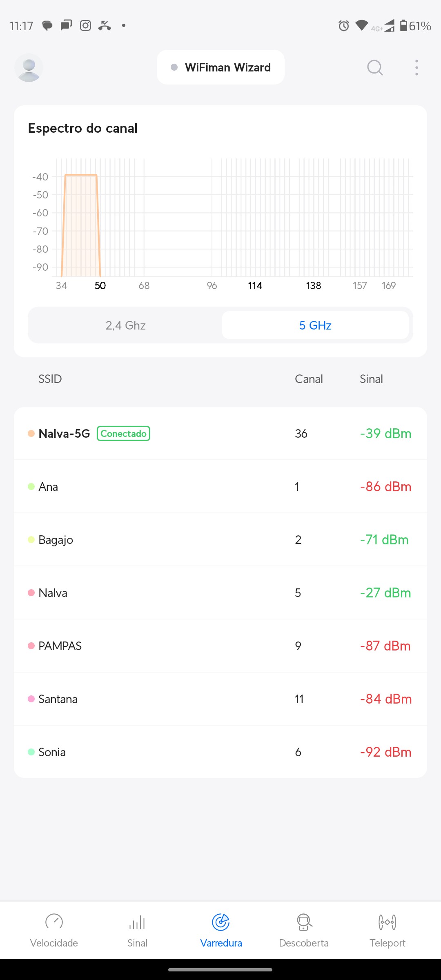Image resolution: width=441 pixels, height=980 pixels.
Task: Go to the Sinal signal bars icon
Action: click(137, 922)
